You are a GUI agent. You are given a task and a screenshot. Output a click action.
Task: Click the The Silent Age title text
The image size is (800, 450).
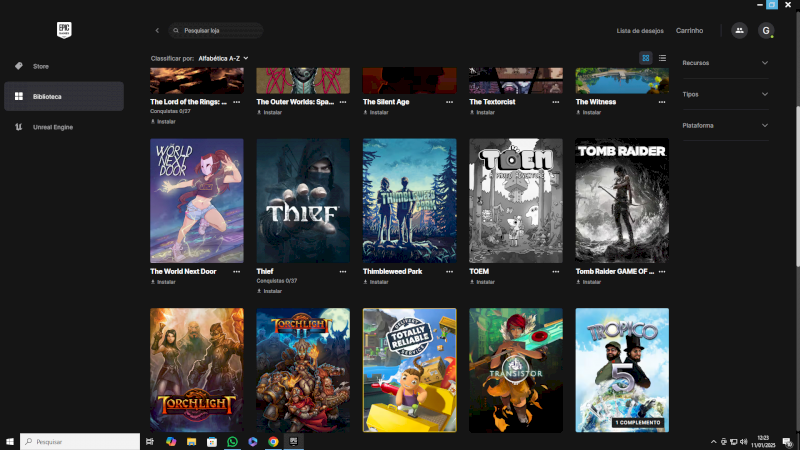tap(386, 102)
